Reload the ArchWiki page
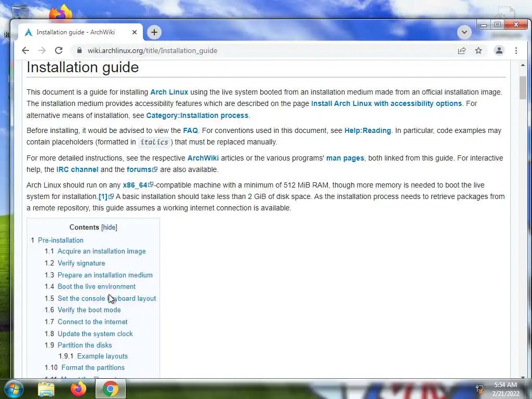532x399 pixels. tap(59, 50)
